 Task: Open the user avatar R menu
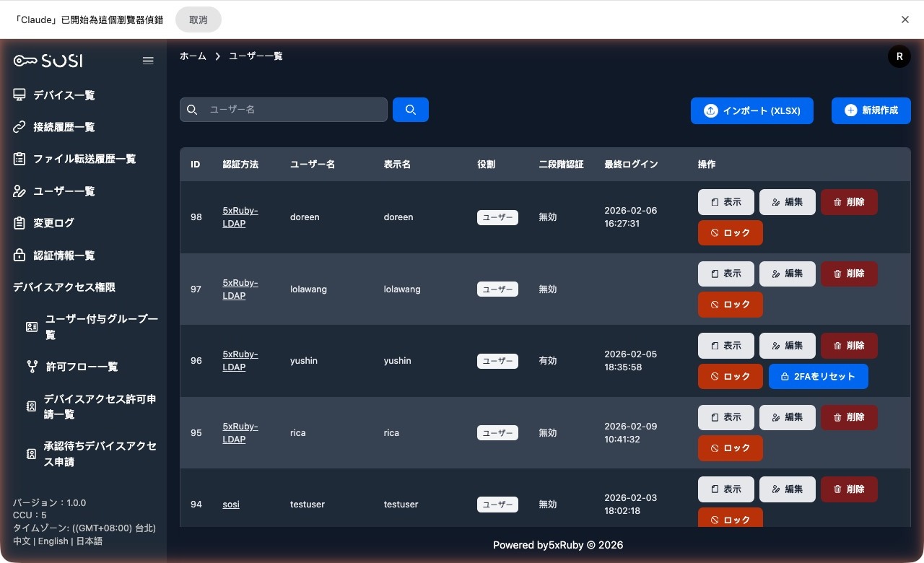click(899, 56)
